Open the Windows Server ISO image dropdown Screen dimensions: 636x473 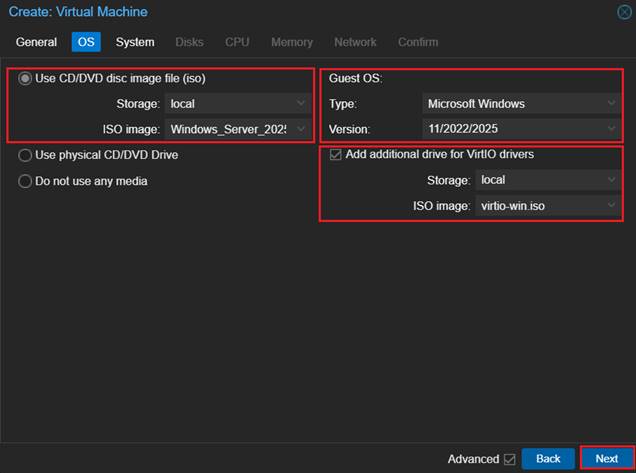click(302, 129)
